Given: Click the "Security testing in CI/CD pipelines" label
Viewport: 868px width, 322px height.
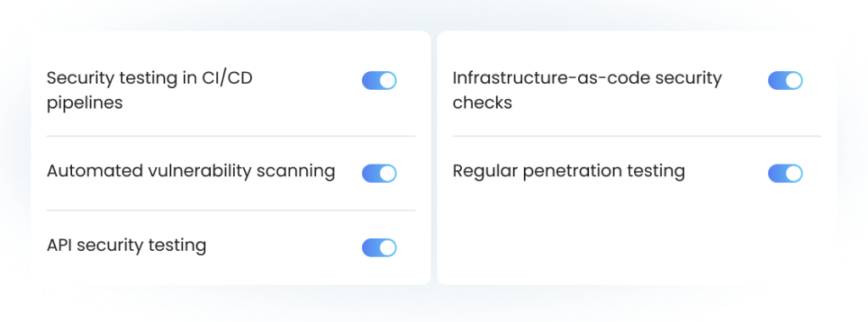Looking at the screenshot, I should tap(149, 90).
